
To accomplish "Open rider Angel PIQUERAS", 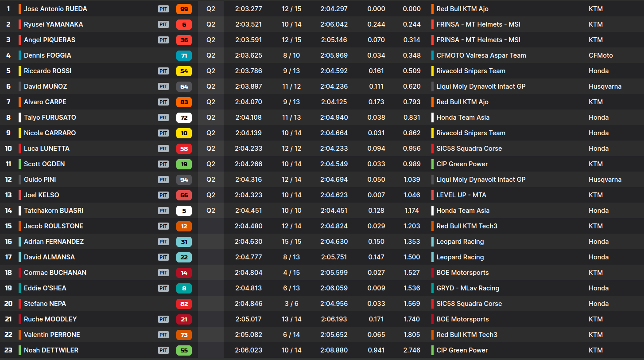I will pyautogui.click(x=50, y=40).
